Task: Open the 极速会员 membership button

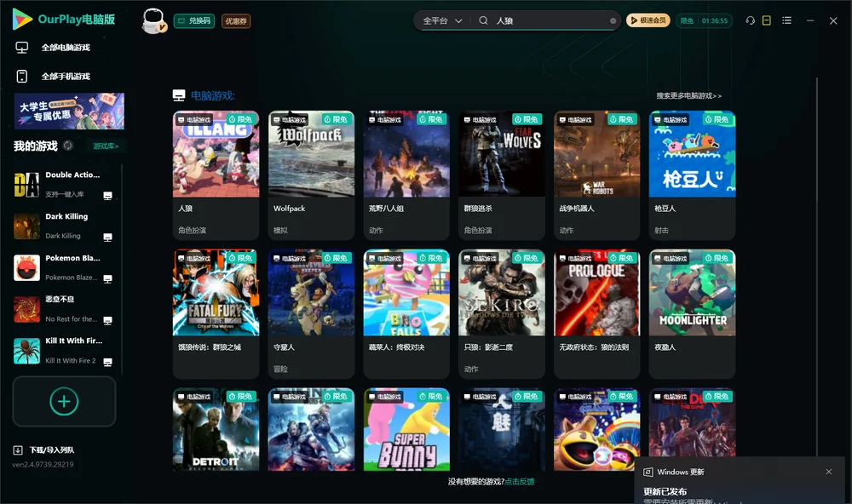Action: coord(648,20)
